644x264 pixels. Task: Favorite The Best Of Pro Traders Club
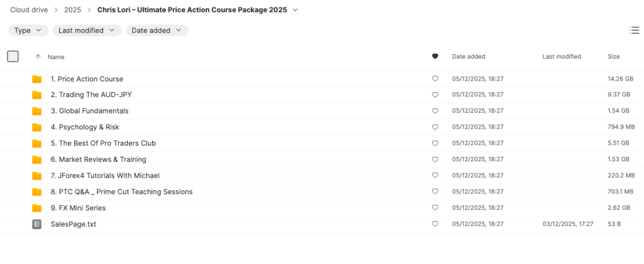tap(435, 144)
